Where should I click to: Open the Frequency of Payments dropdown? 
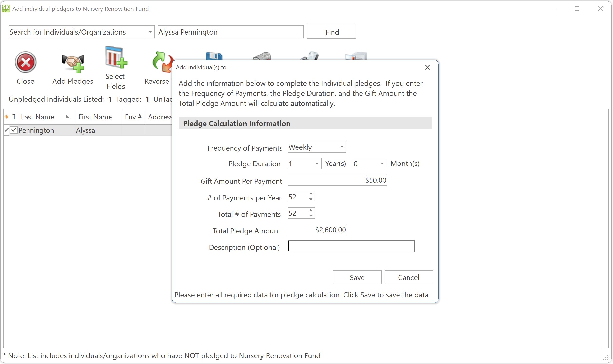342,147
